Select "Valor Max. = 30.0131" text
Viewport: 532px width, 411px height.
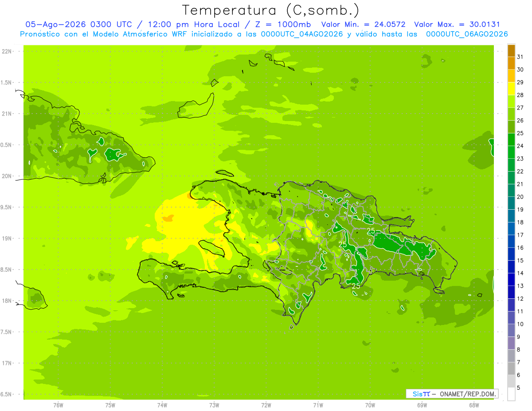tap(457, 24)
